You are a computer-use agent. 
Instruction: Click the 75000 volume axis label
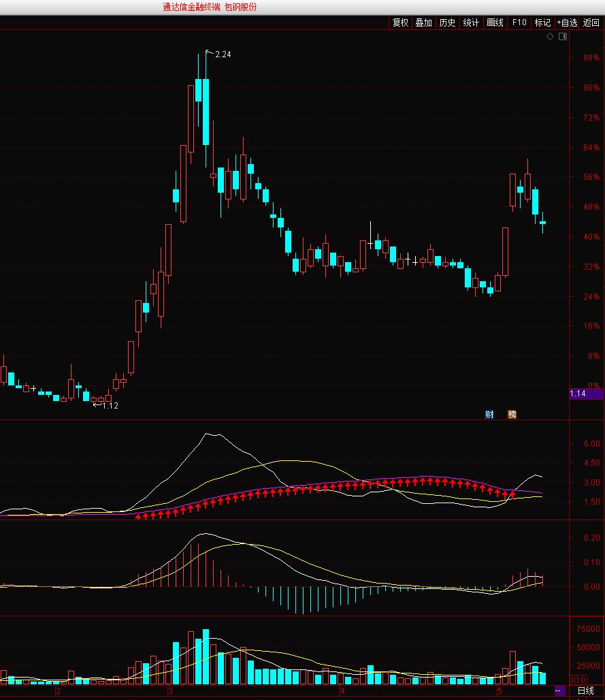coord(588,629)
